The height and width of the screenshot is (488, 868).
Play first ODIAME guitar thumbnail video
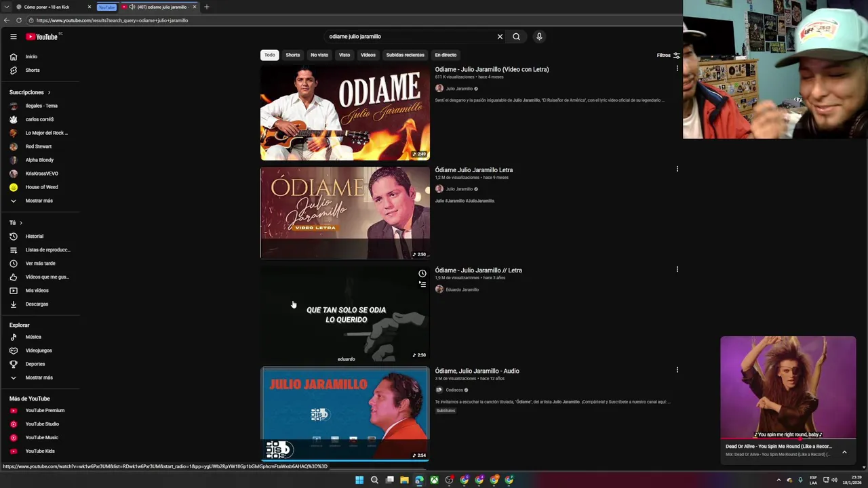click(345, 113)
